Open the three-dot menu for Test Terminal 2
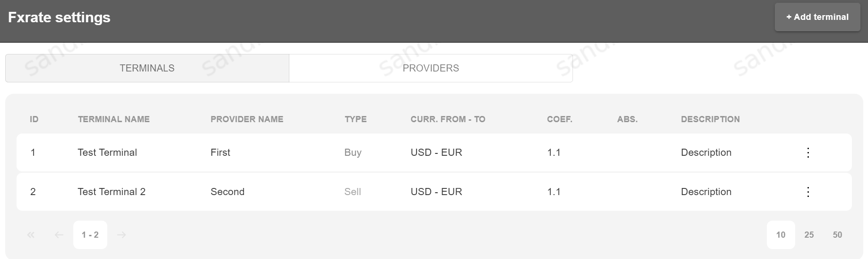Viewport: 868px width, 259px height. tap(808, 192)
